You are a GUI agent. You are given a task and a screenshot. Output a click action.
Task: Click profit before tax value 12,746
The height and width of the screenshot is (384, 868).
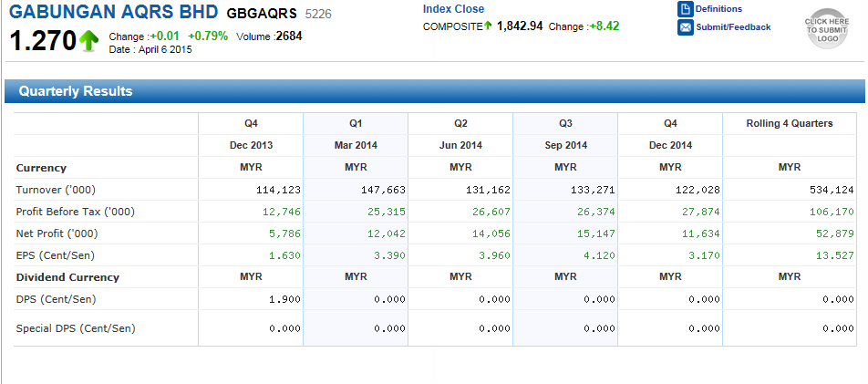(x=282, y=212)
